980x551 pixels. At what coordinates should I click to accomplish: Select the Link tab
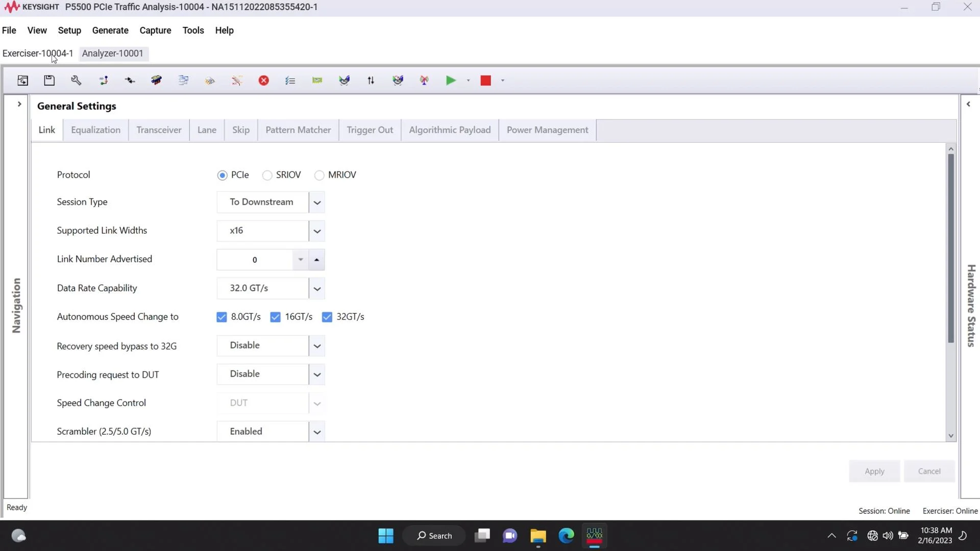pos(46,130)
